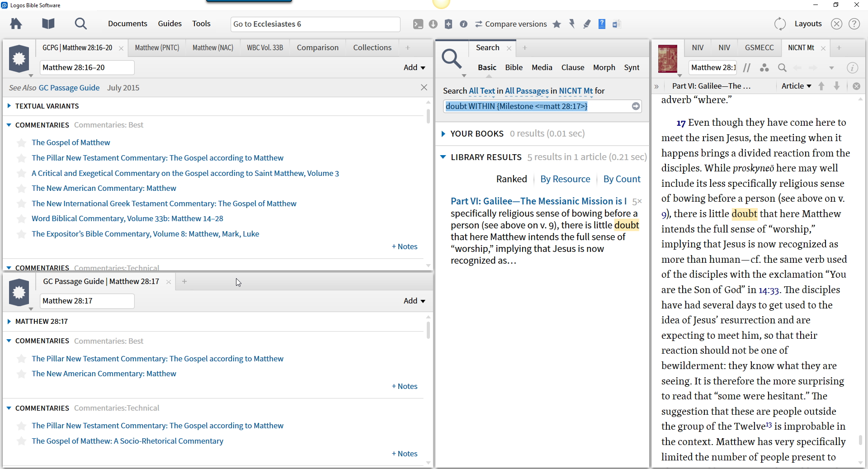Star the New International Greek Testament Commentary
The width and height of the screenshot is (868, 469).
[21, 204]
